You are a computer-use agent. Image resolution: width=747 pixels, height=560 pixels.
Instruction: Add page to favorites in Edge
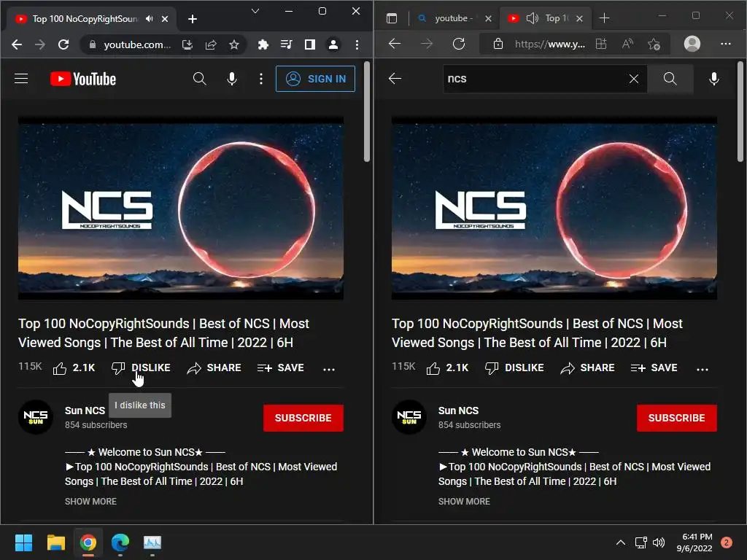point(654,44)
